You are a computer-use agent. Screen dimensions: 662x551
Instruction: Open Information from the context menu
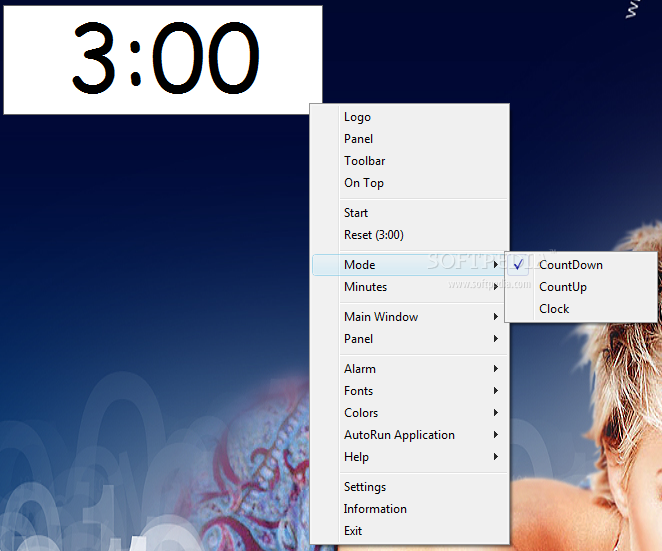pos(410,509)
